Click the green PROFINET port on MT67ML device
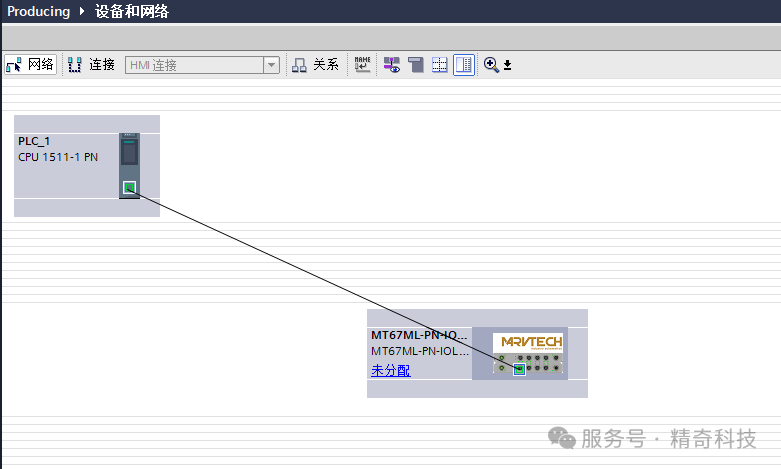781x469 pixels. (x=520, y=369)
